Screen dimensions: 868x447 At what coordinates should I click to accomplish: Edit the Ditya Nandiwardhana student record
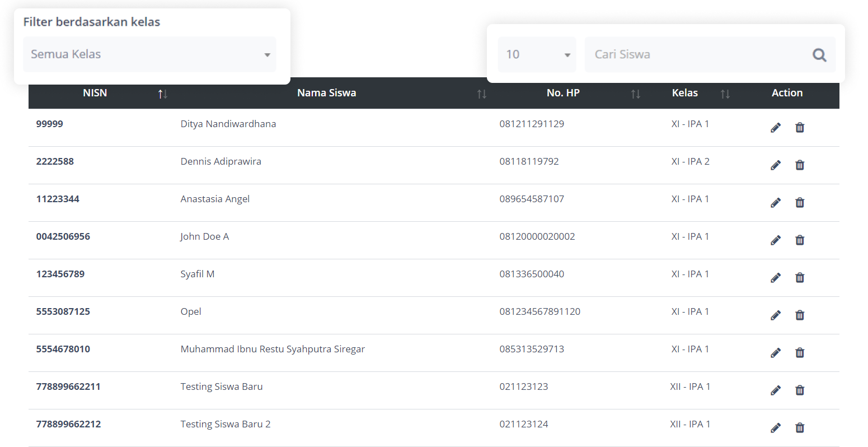(775, 128)
